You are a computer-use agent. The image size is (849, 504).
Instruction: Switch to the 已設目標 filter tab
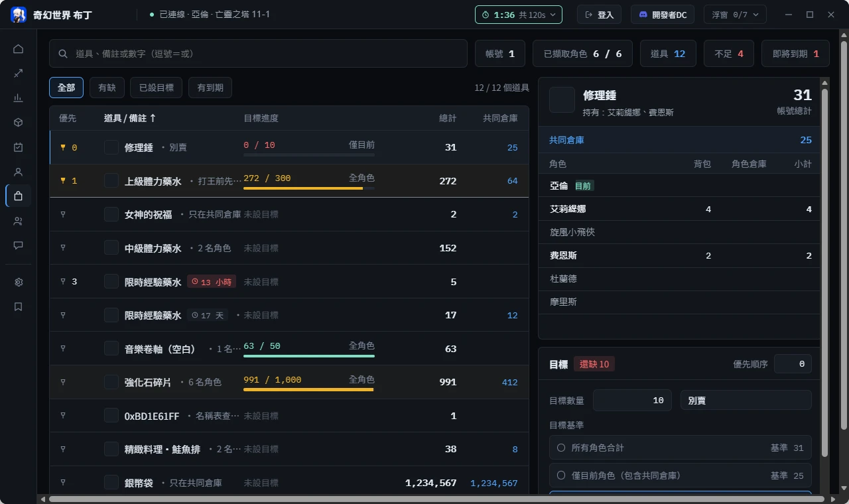(x=157, y=88)
